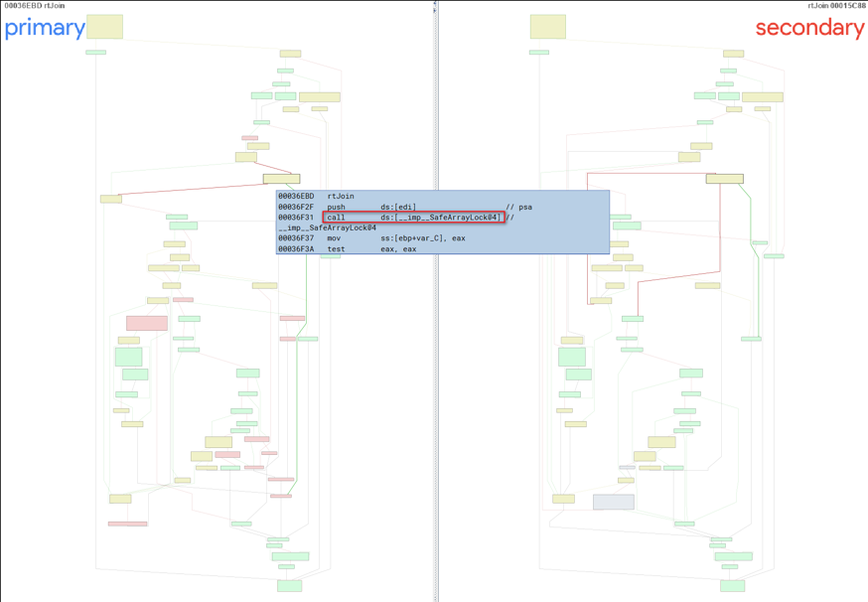Click the bottom green exit node in primary graph
The image size is (868, 602).
(289, 585)
